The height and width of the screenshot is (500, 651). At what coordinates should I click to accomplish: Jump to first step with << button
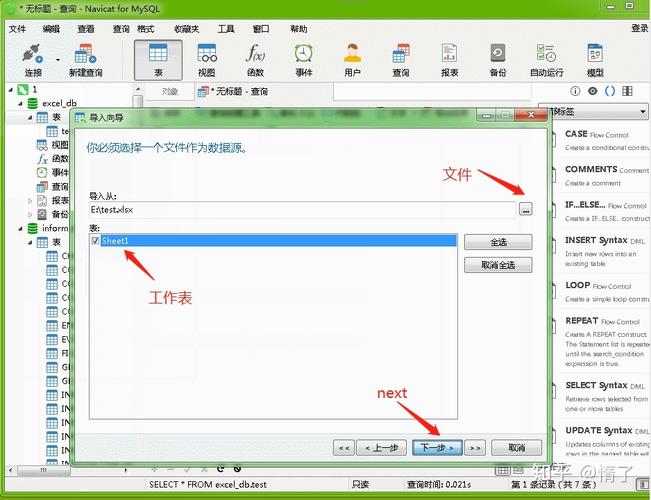pyautogui.click(x=344, y=448)
